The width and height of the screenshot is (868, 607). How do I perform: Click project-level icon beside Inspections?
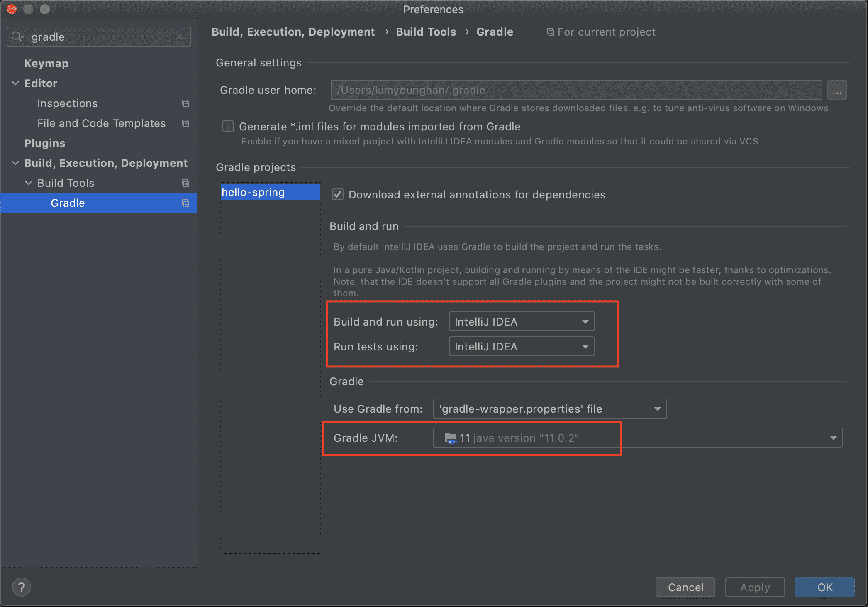185,103
